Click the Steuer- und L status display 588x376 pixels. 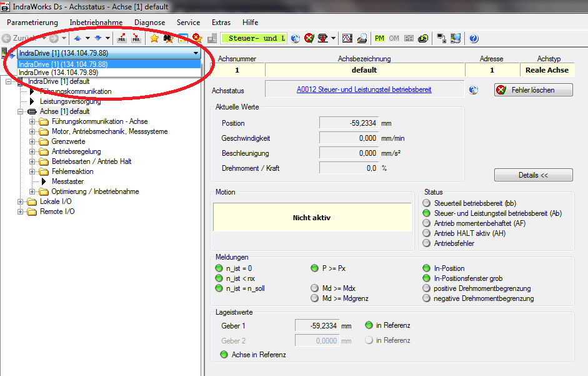click(254, 38)
